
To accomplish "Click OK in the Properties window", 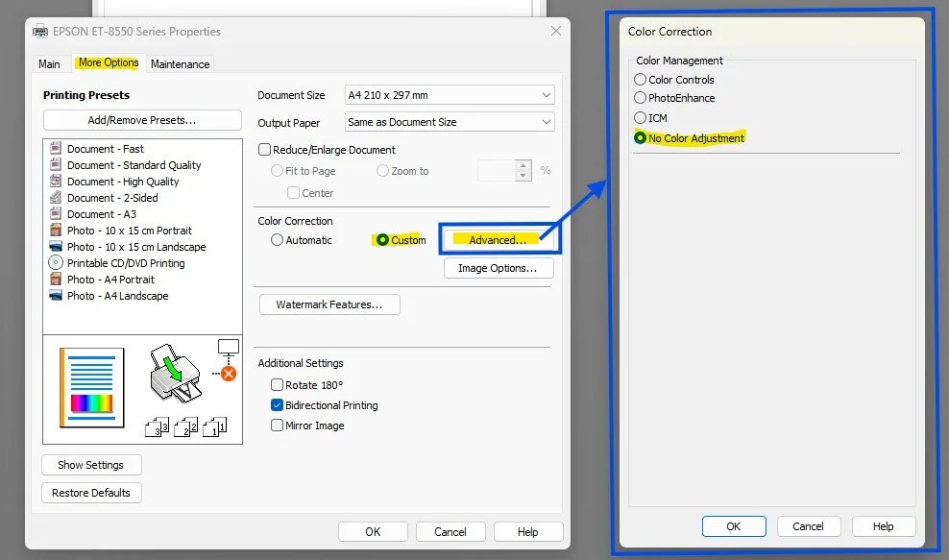I will tap(373, 531).
